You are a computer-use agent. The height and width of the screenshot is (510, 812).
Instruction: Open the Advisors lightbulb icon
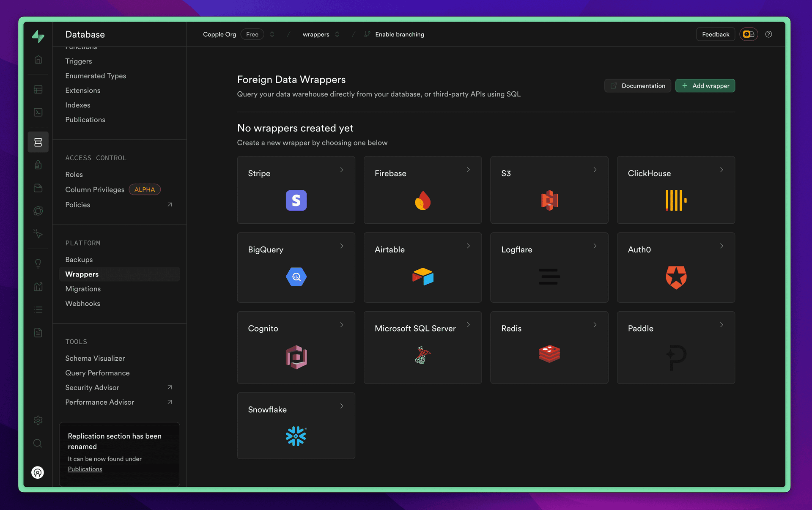point(38,263)
